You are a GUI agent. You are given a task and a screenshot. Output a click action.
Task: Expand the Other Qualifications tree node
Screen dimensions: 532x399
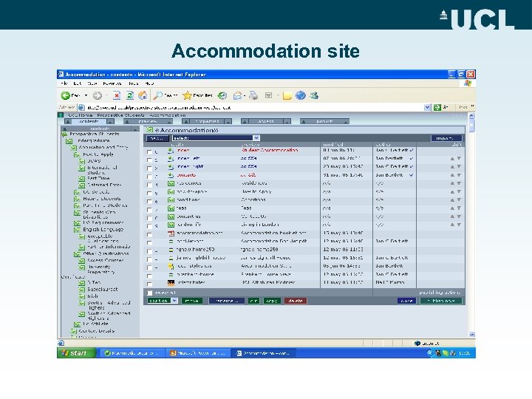point(77,253)
